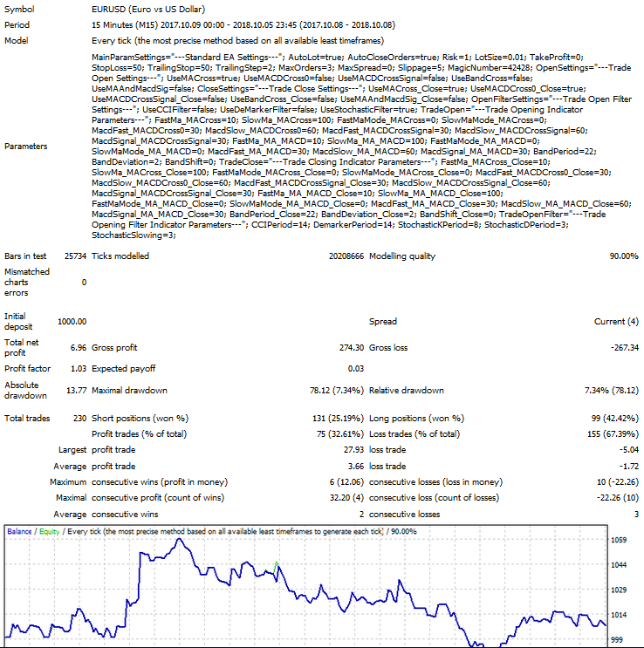
Task: Click the 'Model' row label
Action: click(16, 41)
